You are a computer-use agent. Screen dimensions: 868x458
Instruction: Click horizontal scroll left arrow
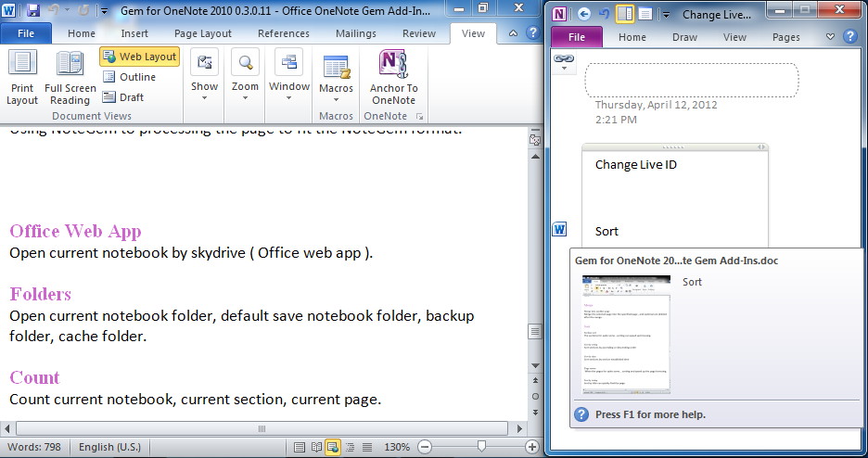coord(6,428)
